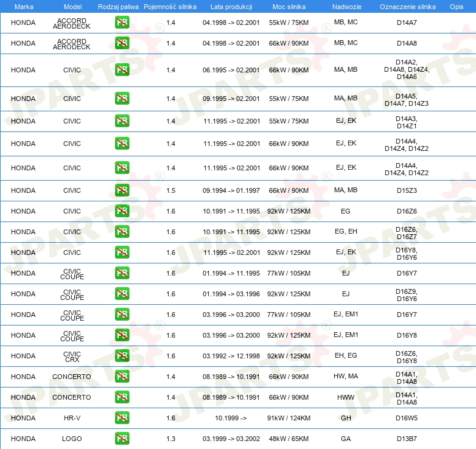Screen dimensions: 476x449
Task: Click the Opis column header
Action: tap(457, 7)
